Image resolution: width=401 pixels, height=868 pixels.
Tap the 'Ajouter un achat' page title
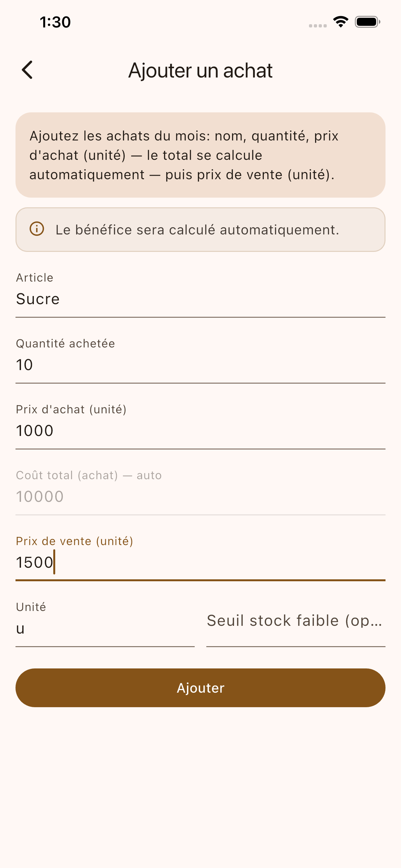click(200, 70)
